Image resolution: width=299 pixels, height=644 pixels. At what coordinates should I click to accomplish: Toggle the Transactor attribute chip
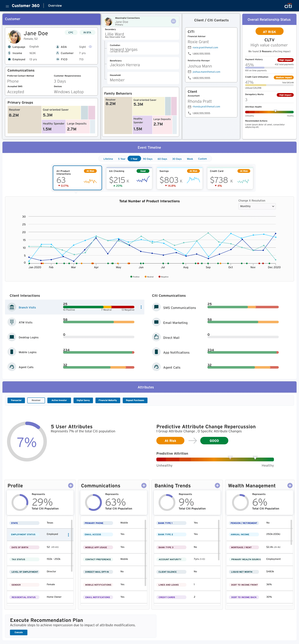click(x=16, y=400)
